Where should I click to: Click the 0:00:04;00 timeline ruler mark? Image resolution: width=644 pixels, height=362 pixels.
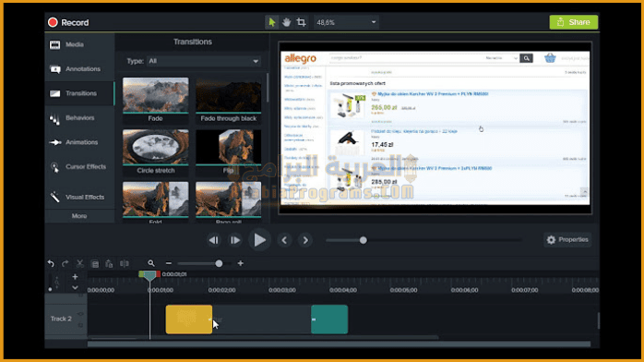click(x=343, y=290)
